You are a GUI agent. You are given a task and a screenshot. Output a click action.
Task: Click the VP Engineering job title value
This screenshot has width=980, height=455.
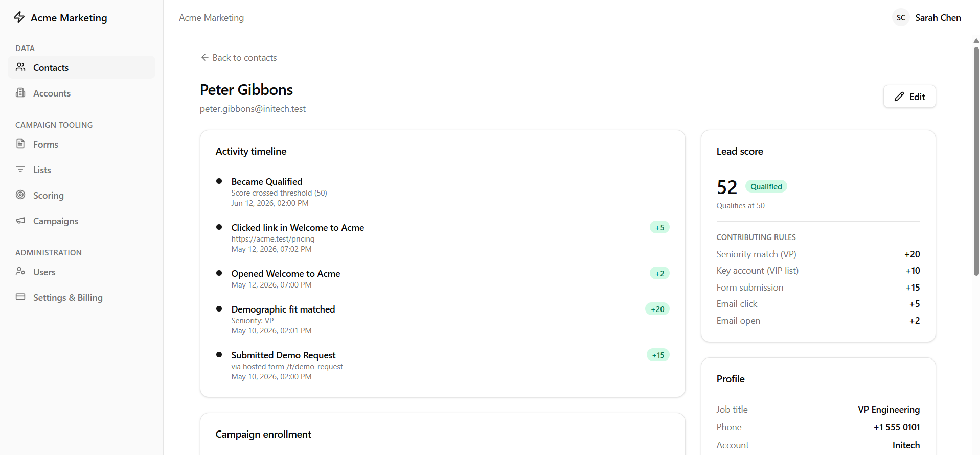coord(888,409)
